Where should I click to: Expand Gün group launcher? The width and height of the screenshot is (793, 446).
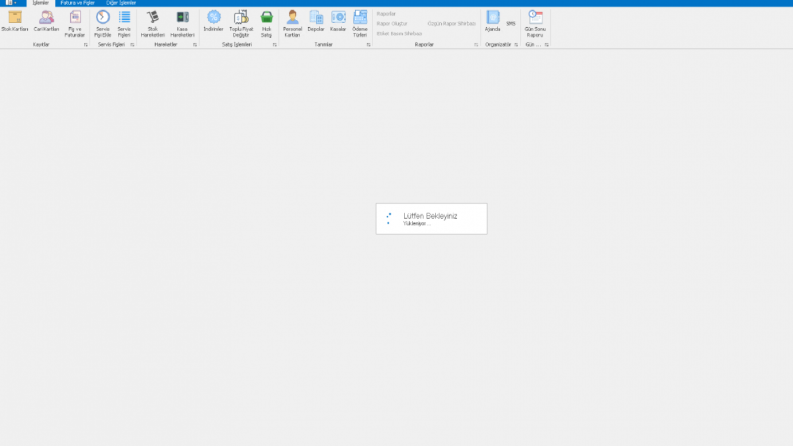tap(547, 45)
